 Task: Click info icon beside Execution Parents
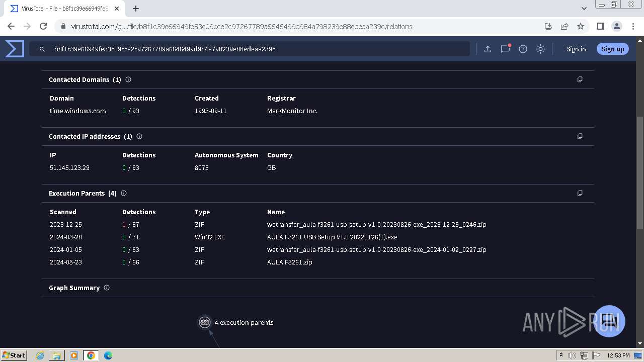(x=124, y=193)
